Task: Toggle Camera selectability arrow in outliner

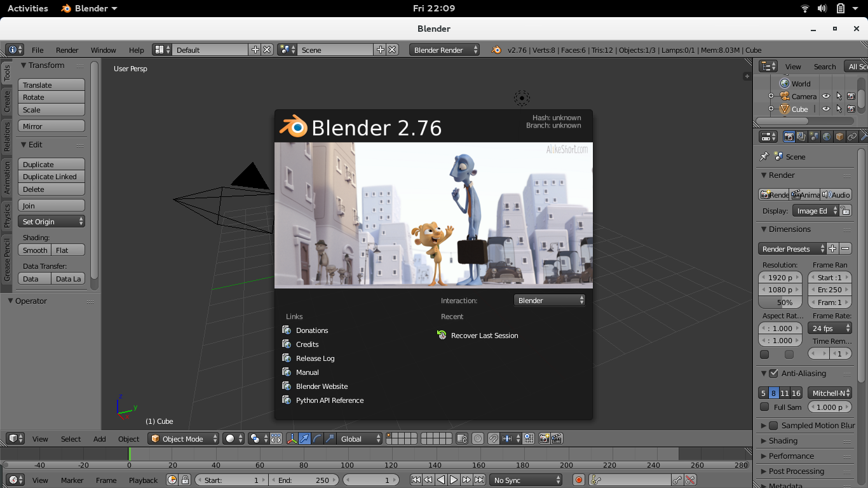Action: 839,97
